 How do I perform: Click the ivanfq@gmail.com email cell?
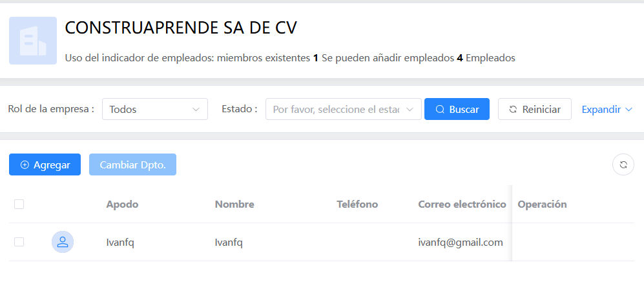(460, 243)
